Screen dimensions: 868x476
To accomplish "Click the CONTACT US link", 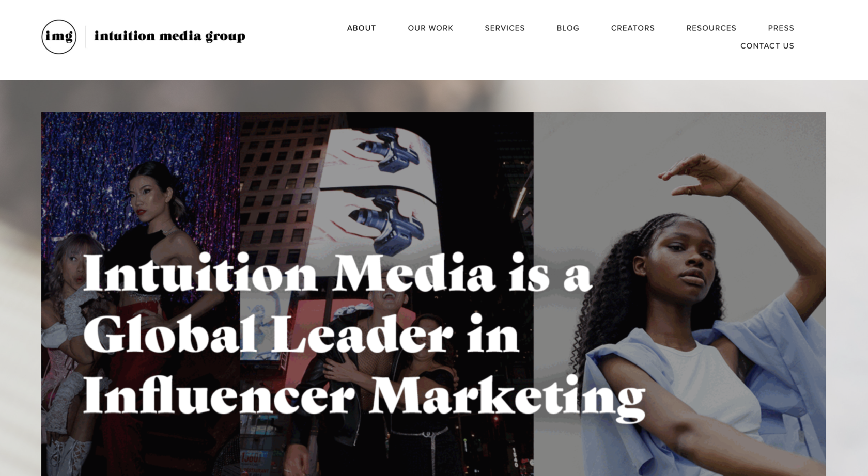I will tap(767, 46).
